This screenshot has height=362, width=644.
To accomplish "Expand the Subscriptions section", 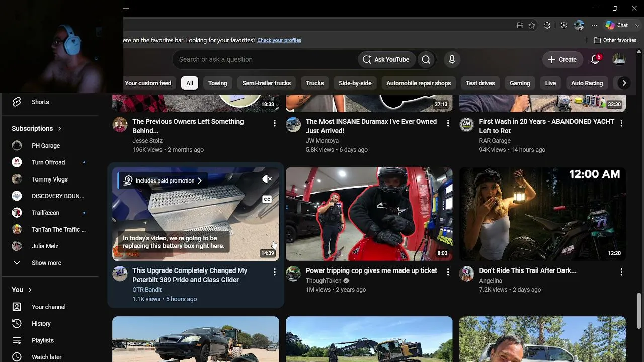I will [37, 129].
